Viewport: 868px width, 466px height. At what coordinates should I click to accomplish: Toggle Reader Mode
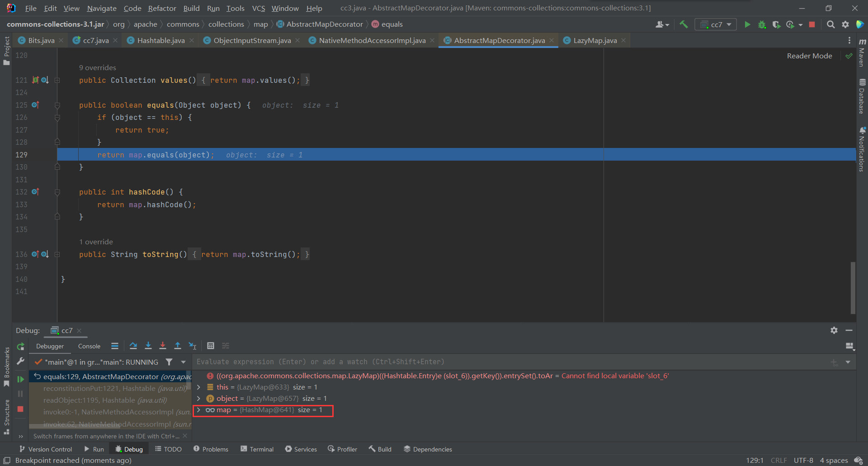[809, 56]
